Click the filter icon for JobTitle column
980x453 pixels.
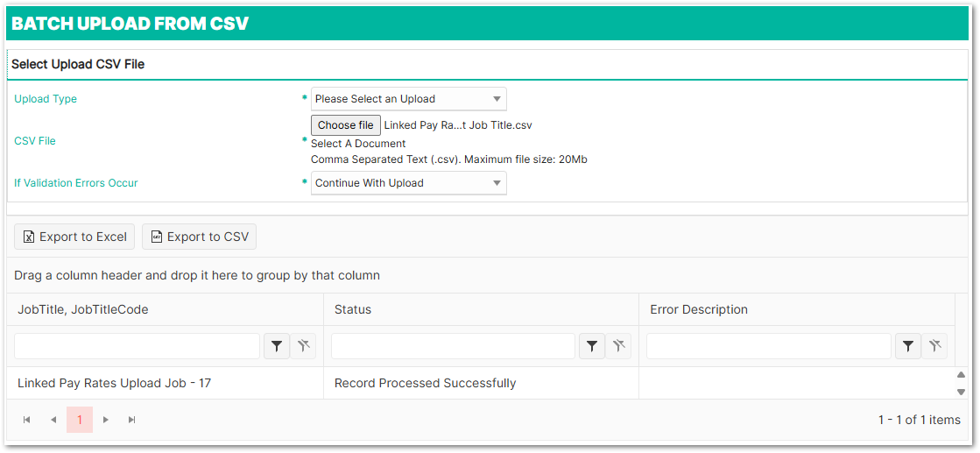[277, 346]
